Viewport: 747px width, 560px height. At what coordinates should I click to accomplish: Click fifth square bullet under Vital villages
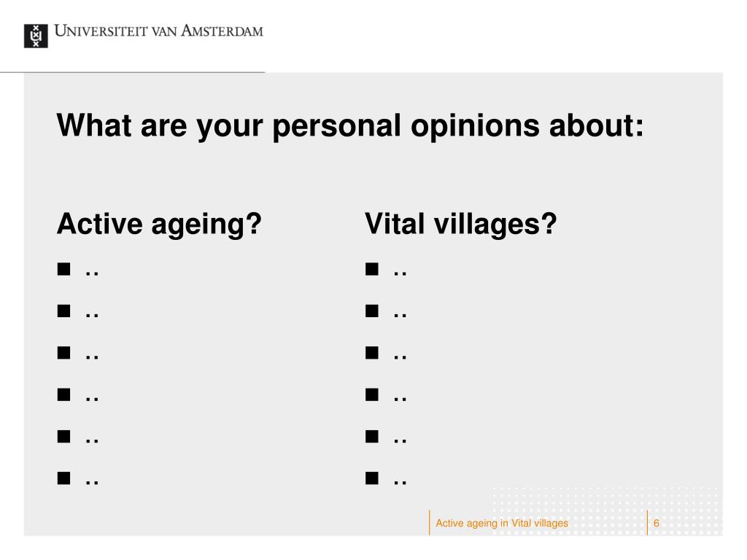point(372,436)
